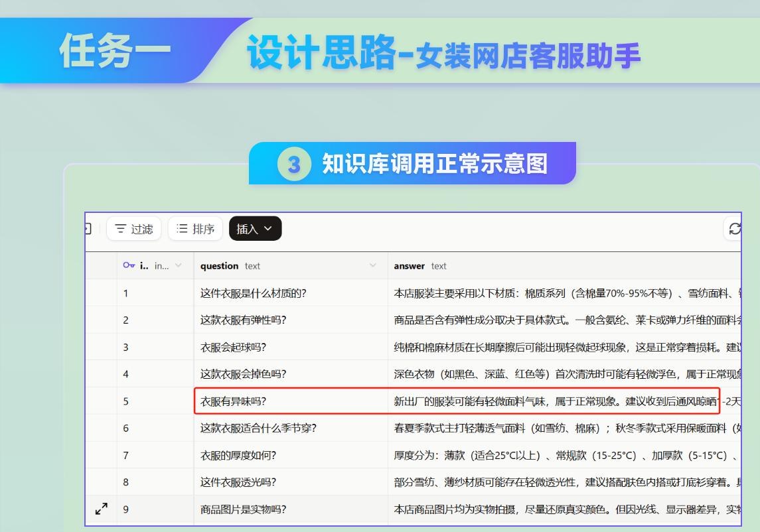Click answer starting 深色衣物

[565, 373]
